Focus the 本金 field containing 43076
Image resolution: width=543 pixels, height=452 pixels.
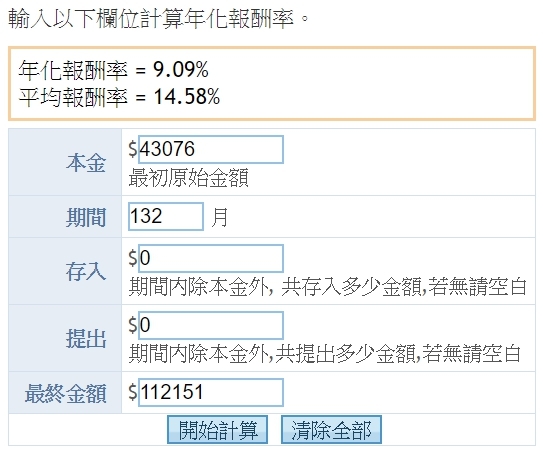tap(211, 149)
